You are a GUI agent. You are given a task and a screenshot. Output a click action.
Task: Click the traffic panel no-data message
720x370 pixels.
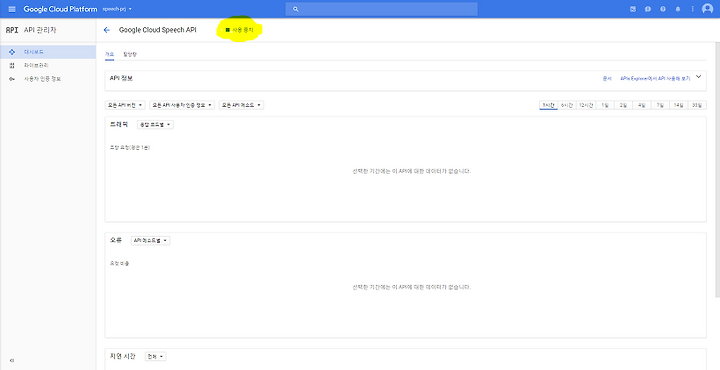pos(411,171)
